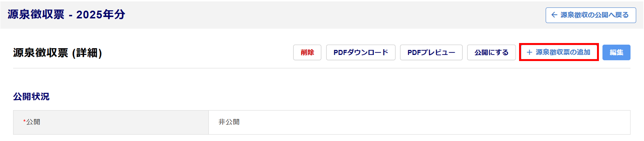Add a new slip with 源泉徴収票の追加

(x=562, y=52)
